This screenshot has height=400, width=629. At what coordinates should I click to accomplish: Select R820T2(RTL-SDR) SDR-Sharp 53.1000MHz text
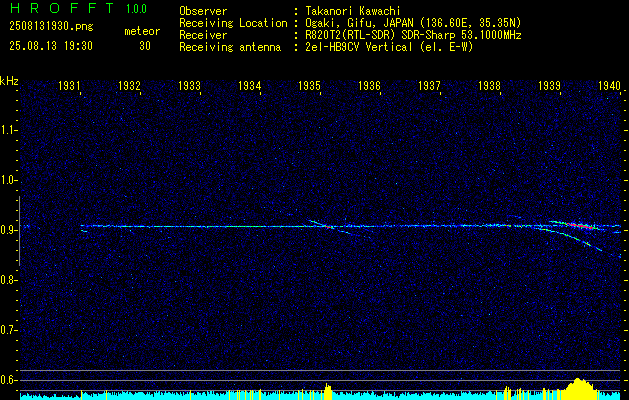413,35
